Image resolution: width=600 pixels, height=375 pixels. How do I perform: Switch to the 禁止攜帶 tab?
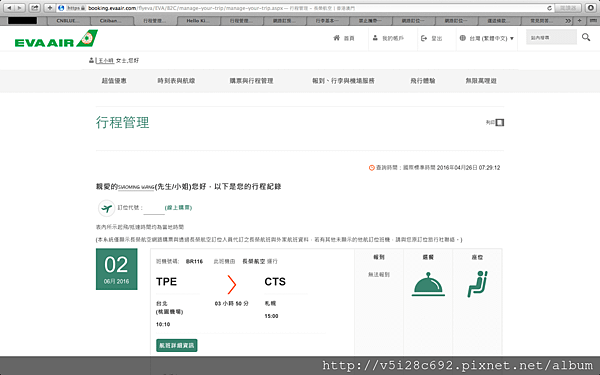[x=370, y=21]
